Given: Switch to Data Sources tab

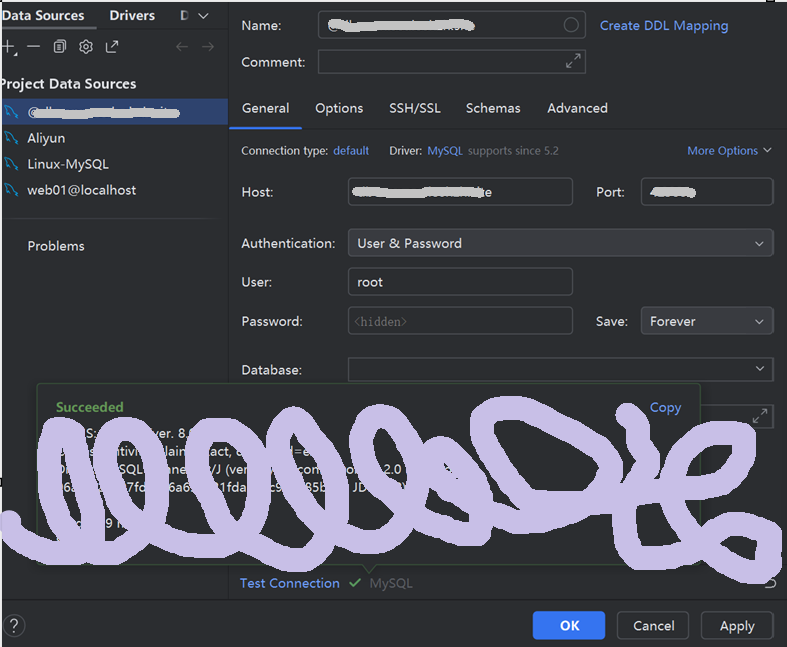Looking at the screenshot, I should coord(43,16).
